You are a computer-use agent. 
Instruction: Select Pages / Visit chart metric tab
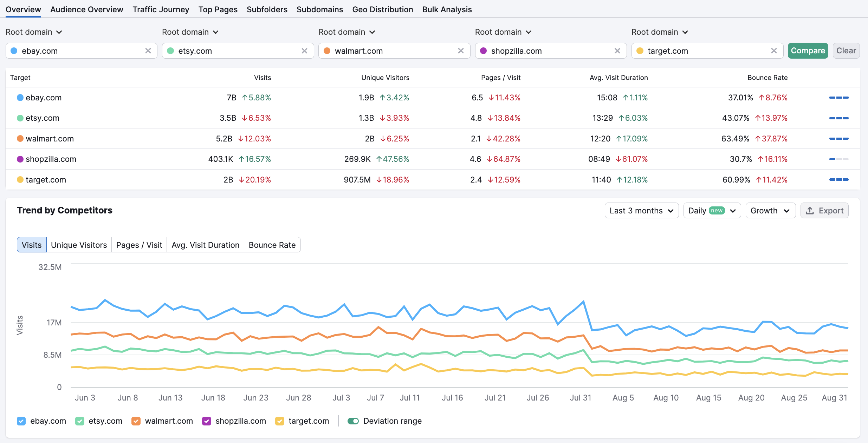tap(139, 245)
